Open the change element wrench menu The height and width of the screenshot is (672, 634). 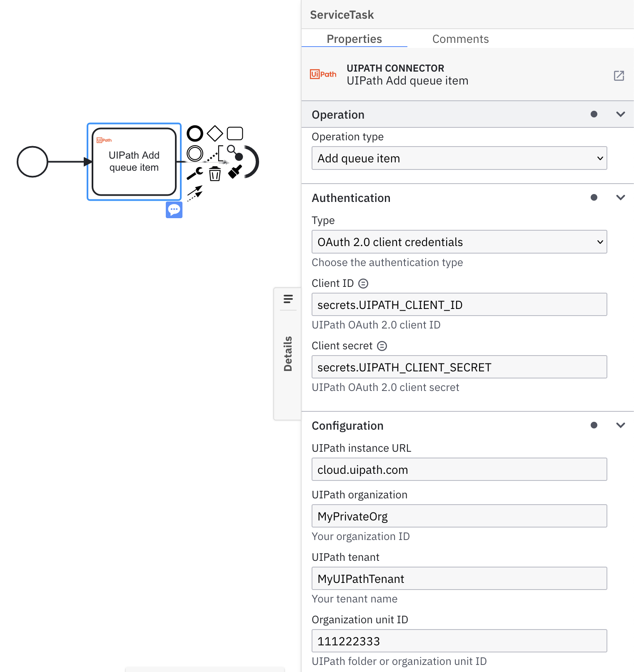pos(195,173)
